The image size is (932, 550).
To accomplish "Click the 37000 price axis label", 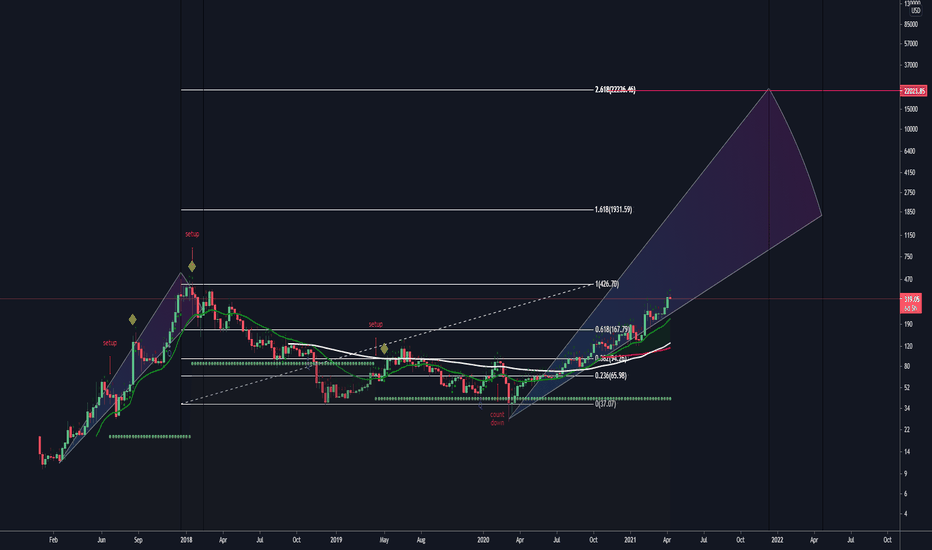I will point(911,65).
